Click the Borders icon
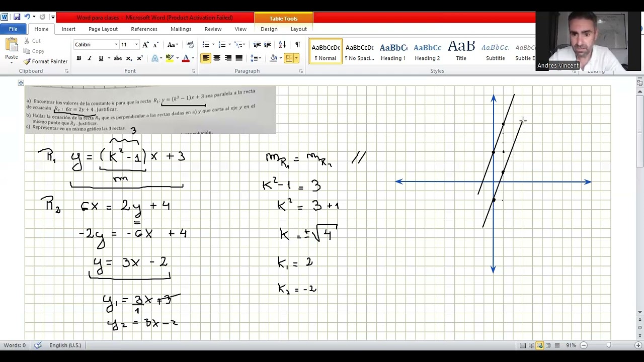 (289, 58)
